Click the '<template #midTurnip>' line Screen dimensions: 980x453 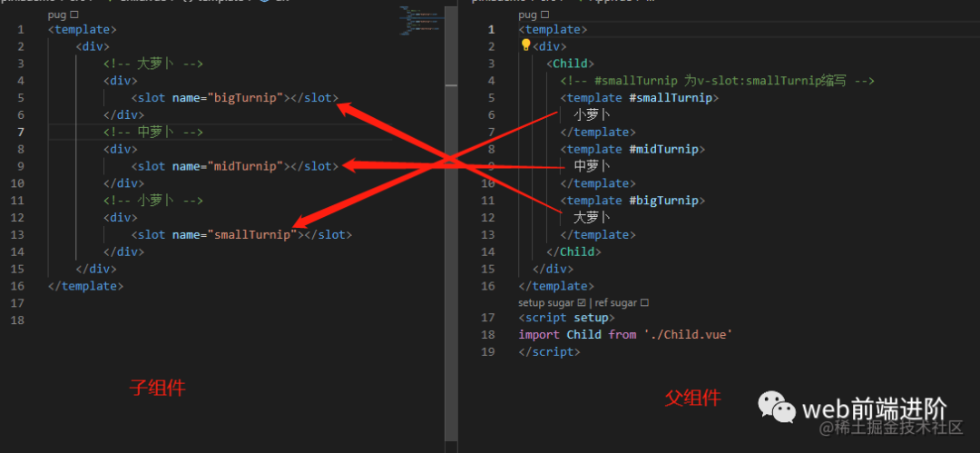[x=632, y=149]
